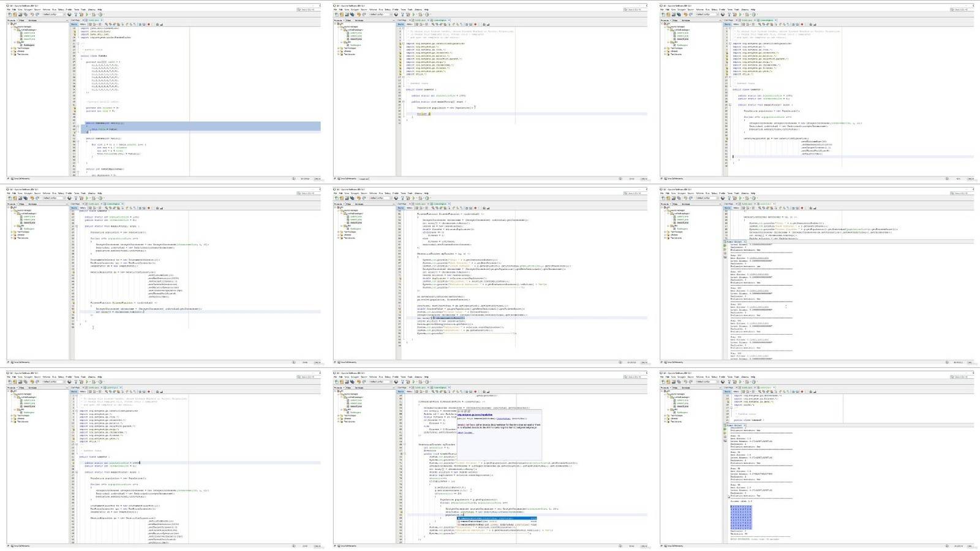Expand Test Packages node in highlighted-code-selection window

pyautogui.click(x=12, y=48)
